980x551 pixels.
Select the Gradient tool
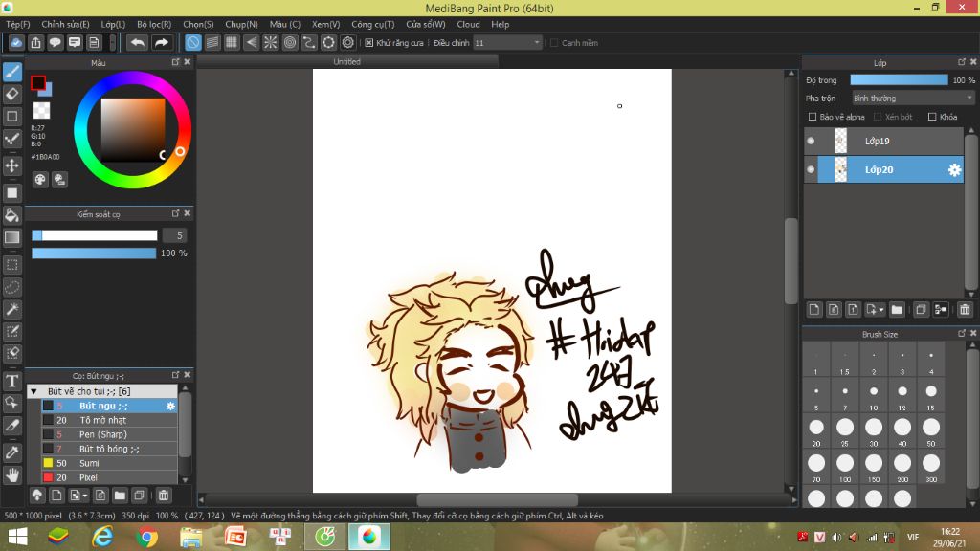[x=12, y=237]
